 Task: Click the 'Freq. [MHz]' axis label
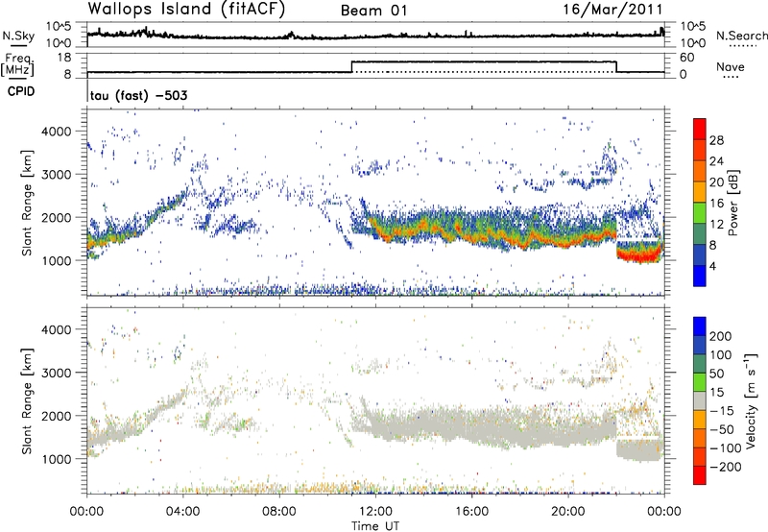[17, 64]
